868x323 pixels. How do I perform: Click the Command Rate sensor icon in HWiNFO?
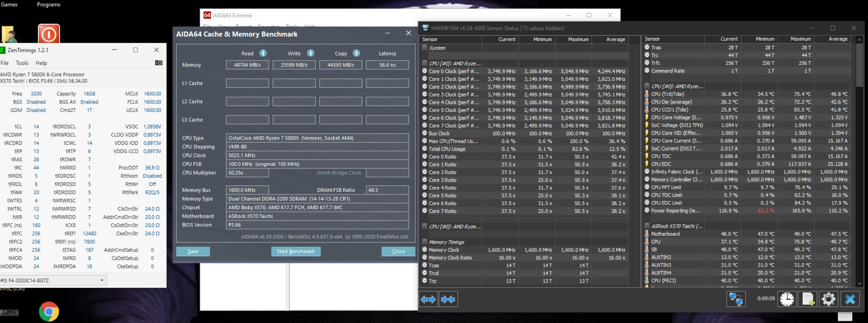[647, 71]
